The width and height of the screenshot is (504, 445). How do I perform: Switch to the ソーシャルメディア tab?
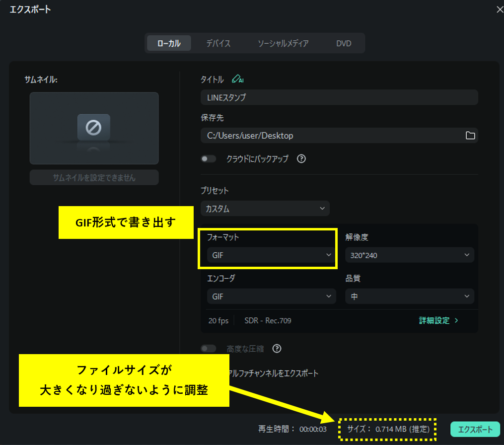click(283, 43)
